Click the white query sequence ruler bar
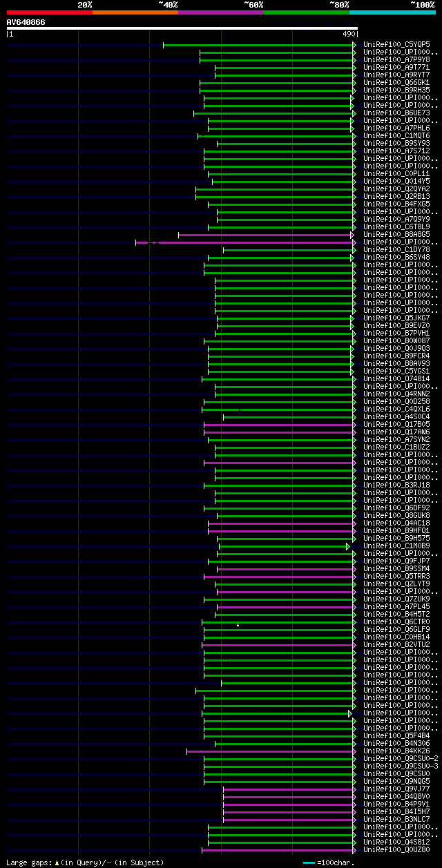 point(182,28)
